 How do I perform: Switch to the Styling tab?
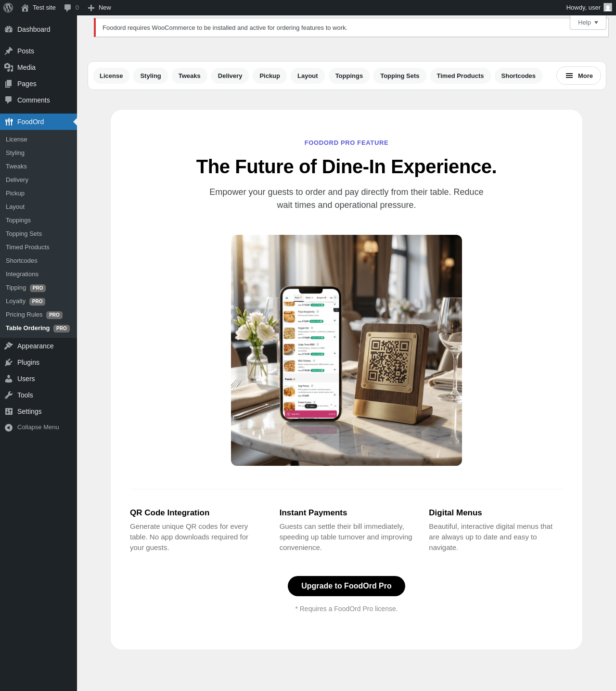pos(151,76)
